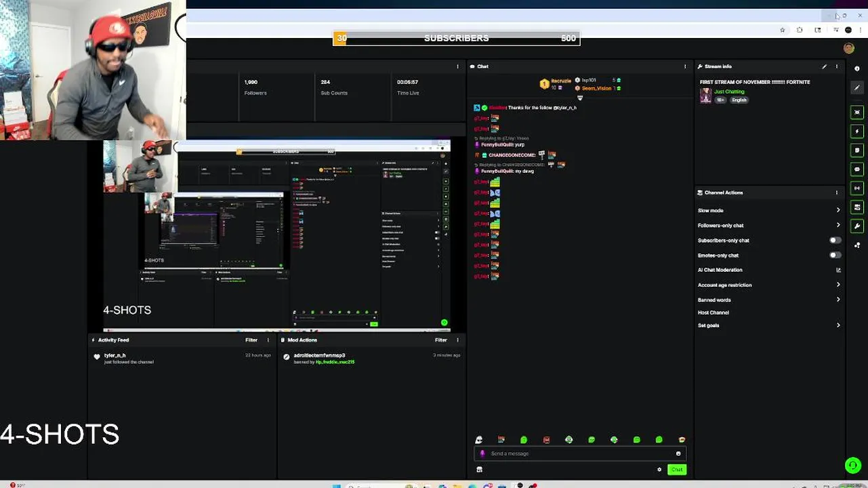Click the 284 Sub Counts stat
868x488 pixels.
click(x=333, y=87)
